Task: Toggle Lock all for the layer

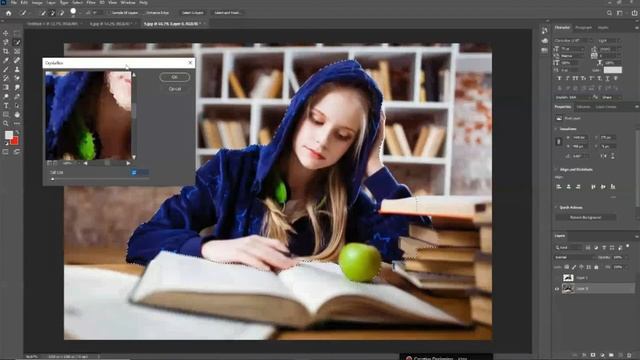Action: [596, 267]
